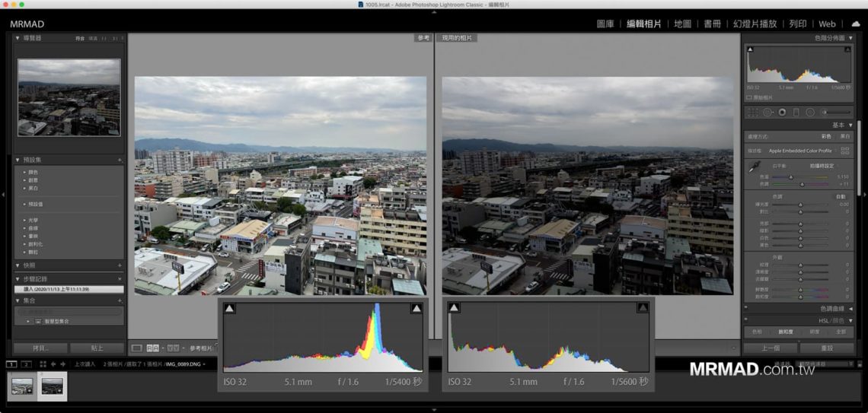
Task: Click the color temperature slider
Action: tap(791, 176)
